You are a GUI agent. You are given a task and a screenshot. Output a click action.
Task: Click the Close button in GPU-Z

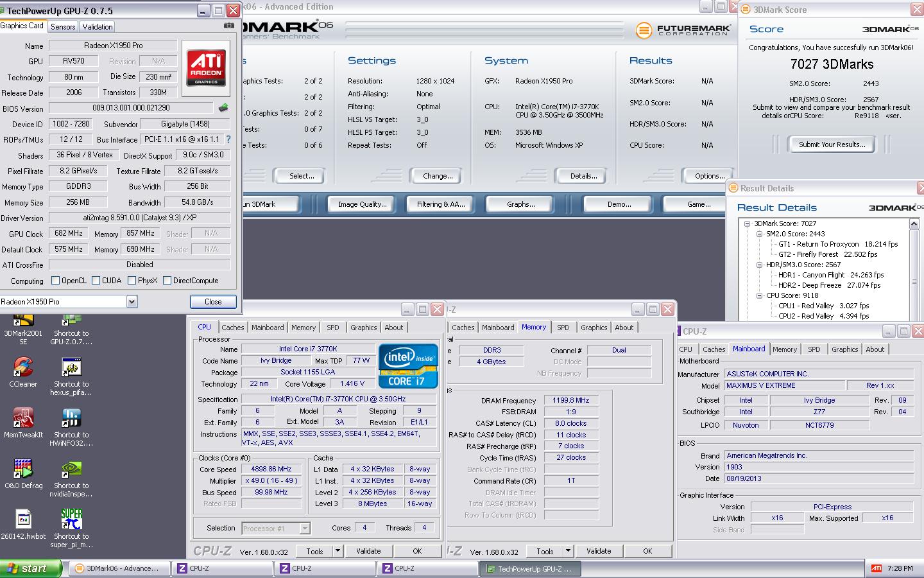pos(213,302)
